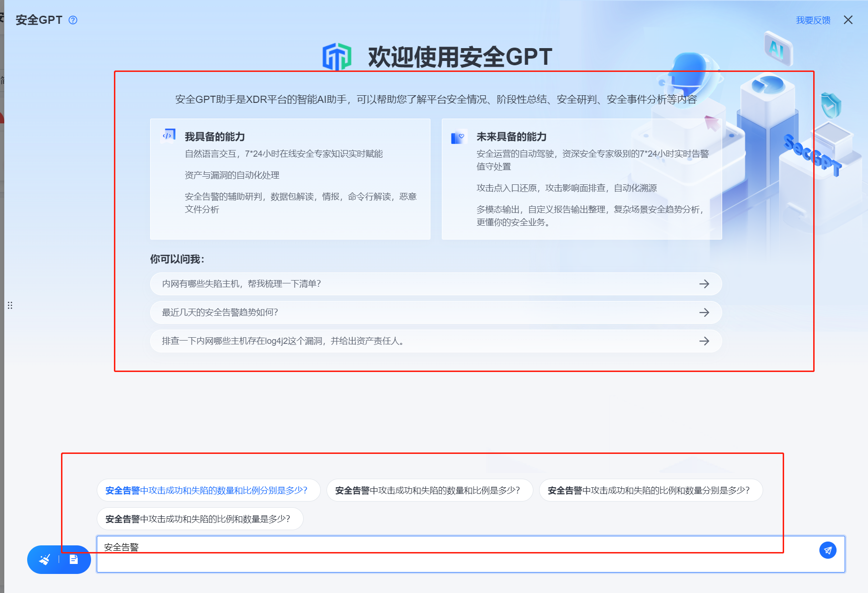Image resolution: width=868 pixels, height=593 pixels.
Task: Click arrow beside the 失陷主机 question
Action: coord(704,283)
